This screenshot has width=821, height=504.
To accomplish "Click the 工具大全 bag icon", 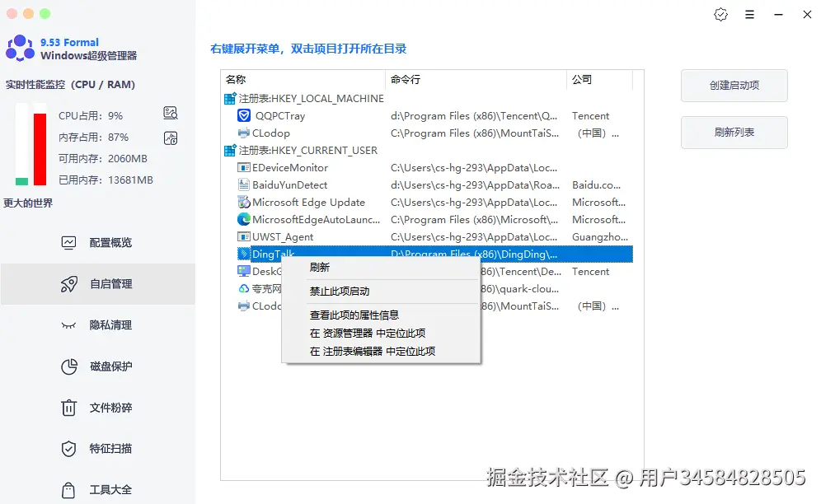I will tap(68, 490).
